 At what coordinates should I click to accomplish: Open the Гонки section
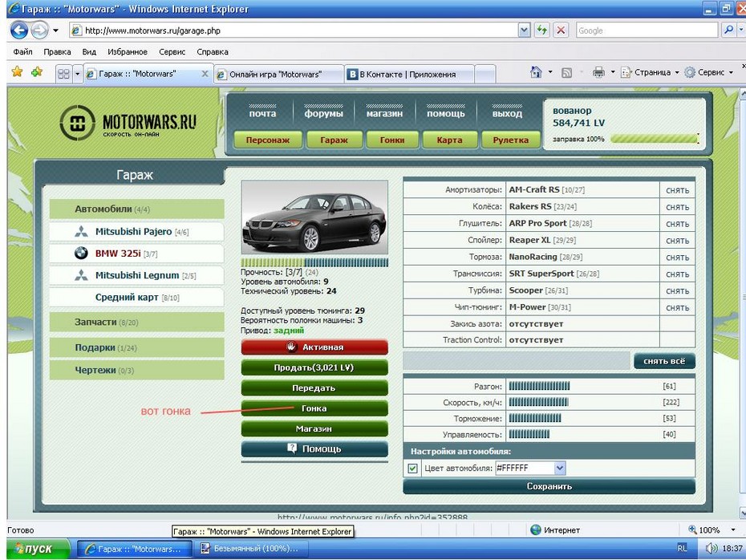(x=392, y=140)
